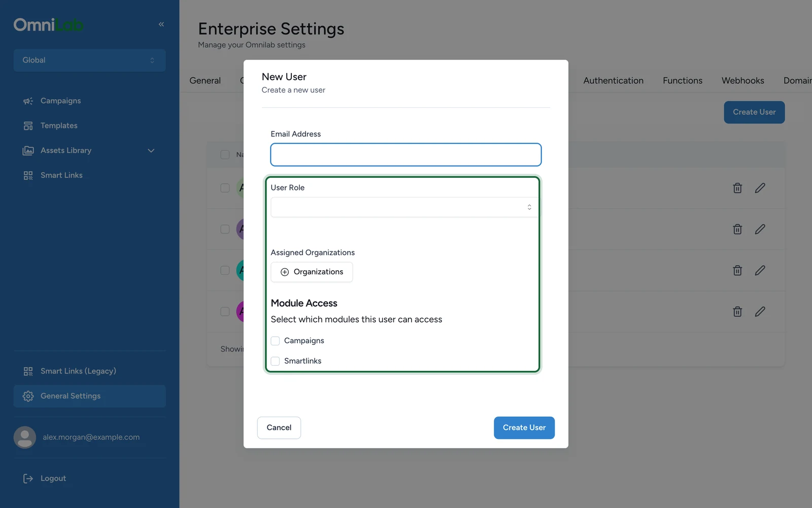
Task: Click the pencil icon in the third user row
Action: pos(760,270)
